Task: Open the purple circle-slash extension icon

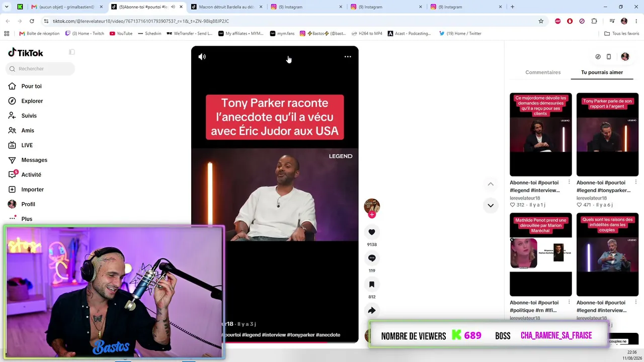Action: point(582,21)
